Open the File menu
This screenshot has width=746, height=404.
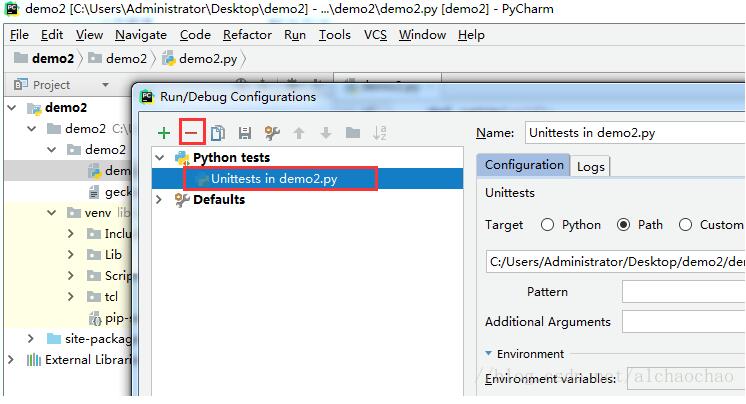[19, 35]
